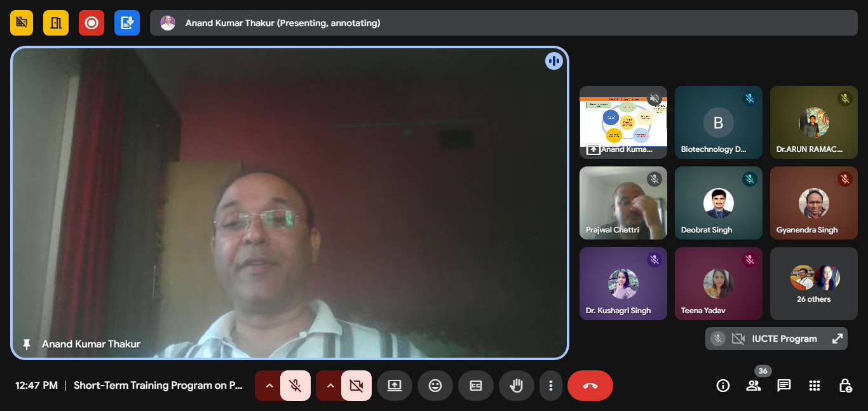The image size is (868, 411).
Task: Expand audio settings arrow beside microphone
Action: pos(269,386)
